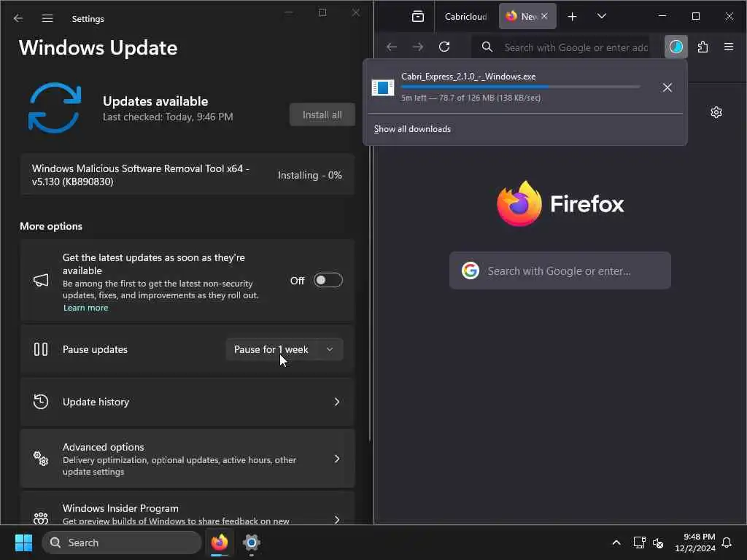Click the Malicious Software Removal Tool update
This screenshot has height=560, width=747.
point(187,175)
